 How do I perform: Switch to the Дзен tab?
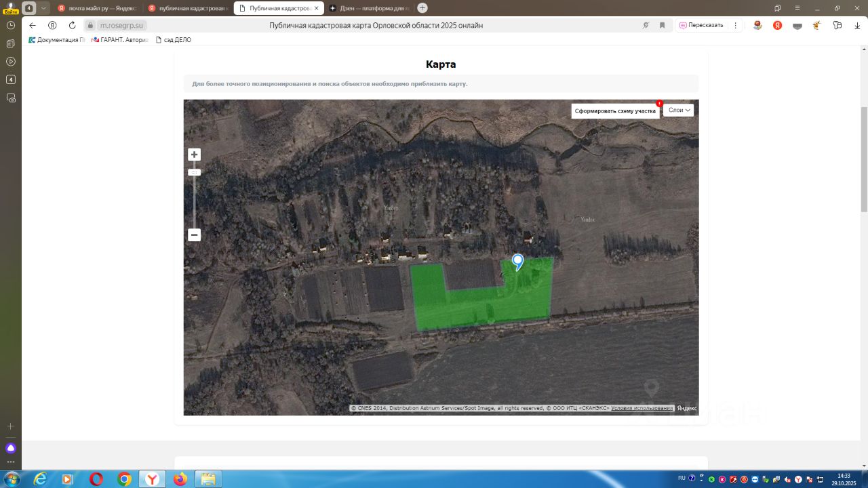pos(368,8)
